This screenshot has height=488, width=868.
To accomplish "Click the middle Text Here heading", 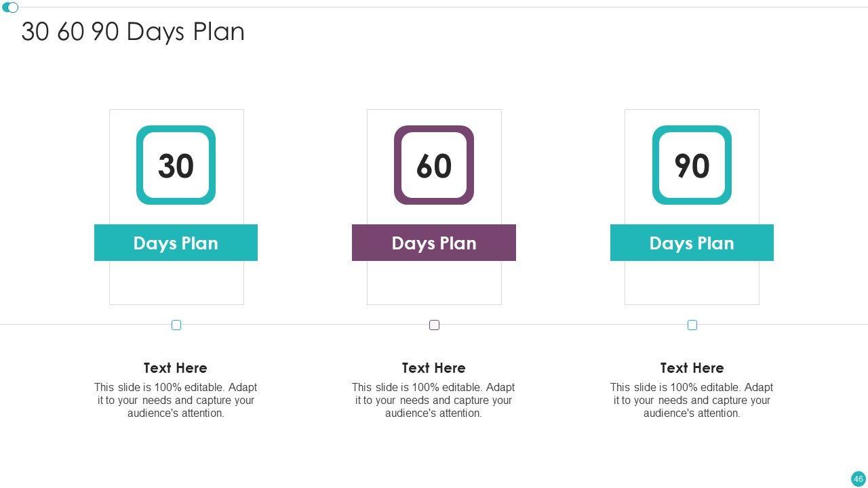I will coord(434,368).
